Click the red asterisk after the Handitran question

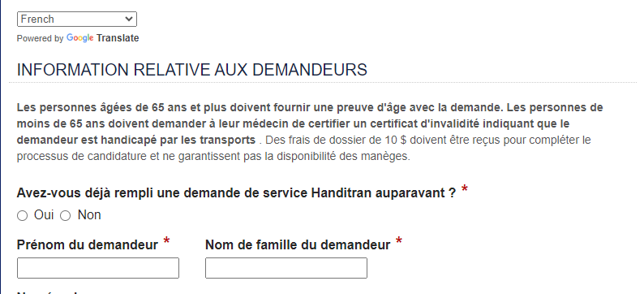(465, 188)
